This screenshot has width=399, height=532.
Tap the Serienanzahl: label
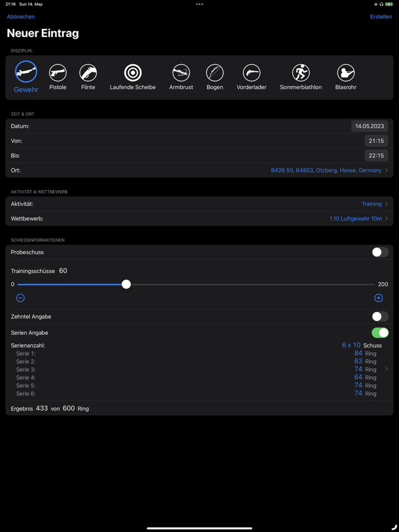pos(28,345)
